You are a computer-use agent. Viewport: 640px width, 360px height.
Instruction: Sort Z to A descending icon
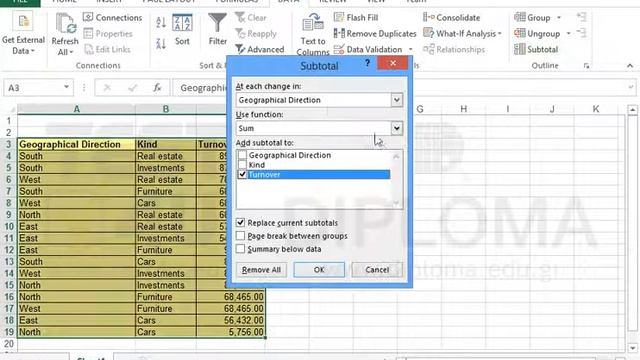pos(161,43)
